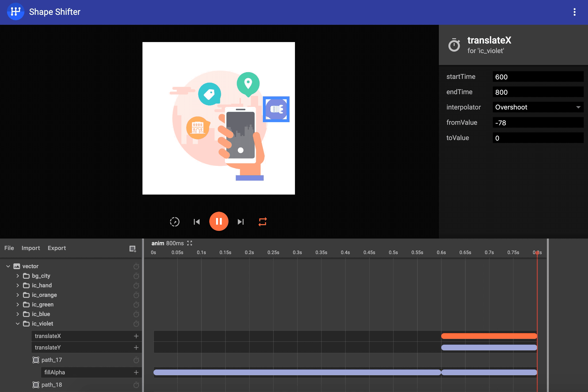Click the plus icon next to fillAlpha
Viewport: 588px width, 392px height.
coord(136,372)
